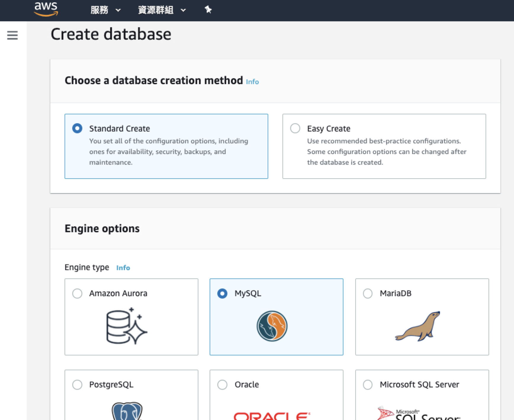The height and width of the screenshot is (420, 514).
Task: Open the 服務 services menu
Action: [x=99, y=10]
